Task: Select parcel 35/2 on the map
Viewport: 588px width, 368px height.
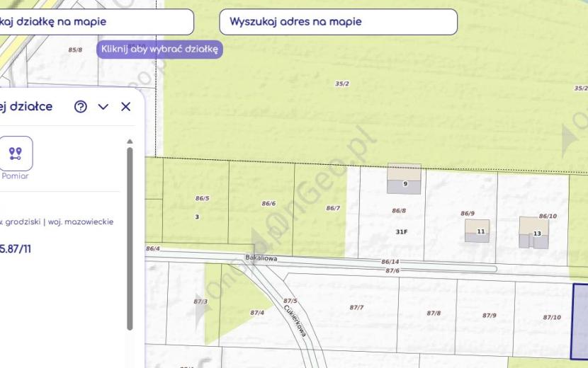Action: click(342, 84)
